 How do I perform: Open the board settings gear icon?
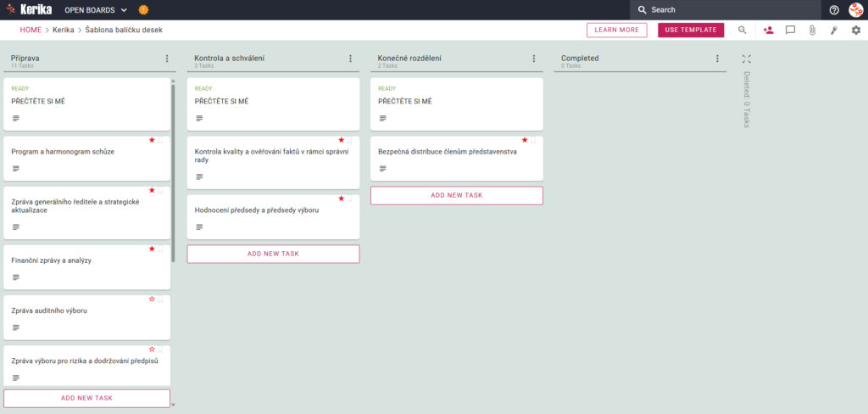(x=856, y=30)
